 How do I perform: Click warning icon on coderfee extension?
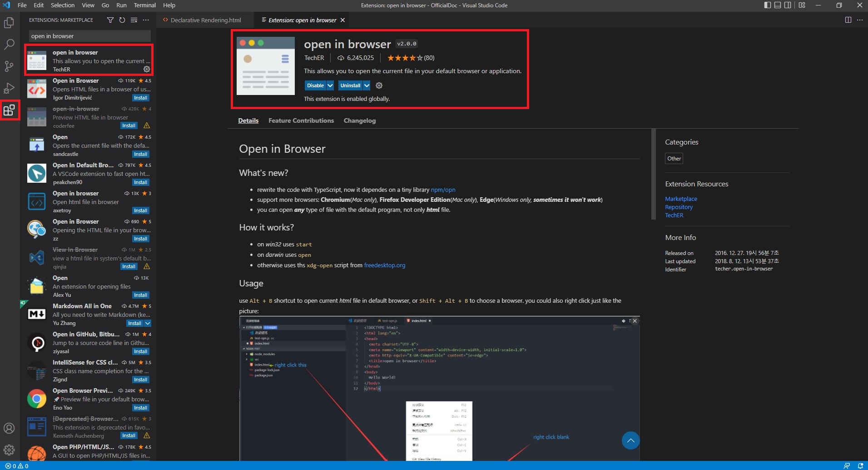[147, 125]
